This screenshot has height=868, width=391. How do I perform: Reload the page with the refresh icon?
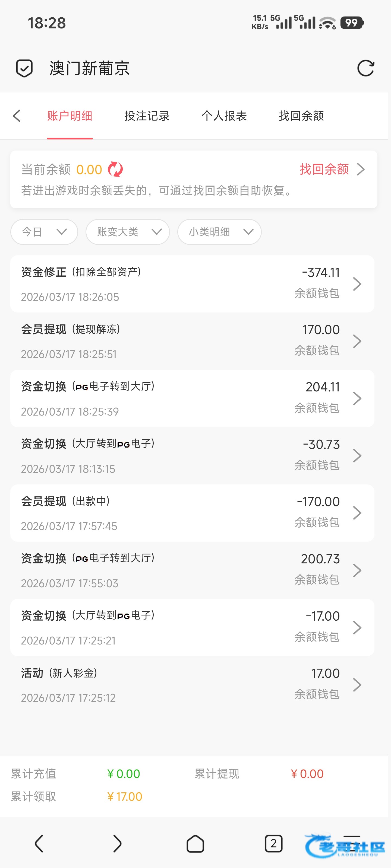(x=365, y=68)
